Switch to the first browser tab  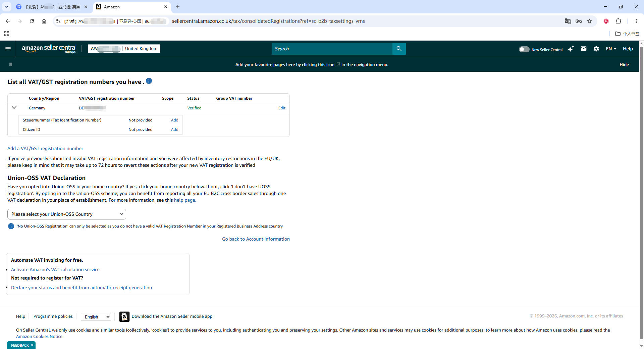click(52, 7)
